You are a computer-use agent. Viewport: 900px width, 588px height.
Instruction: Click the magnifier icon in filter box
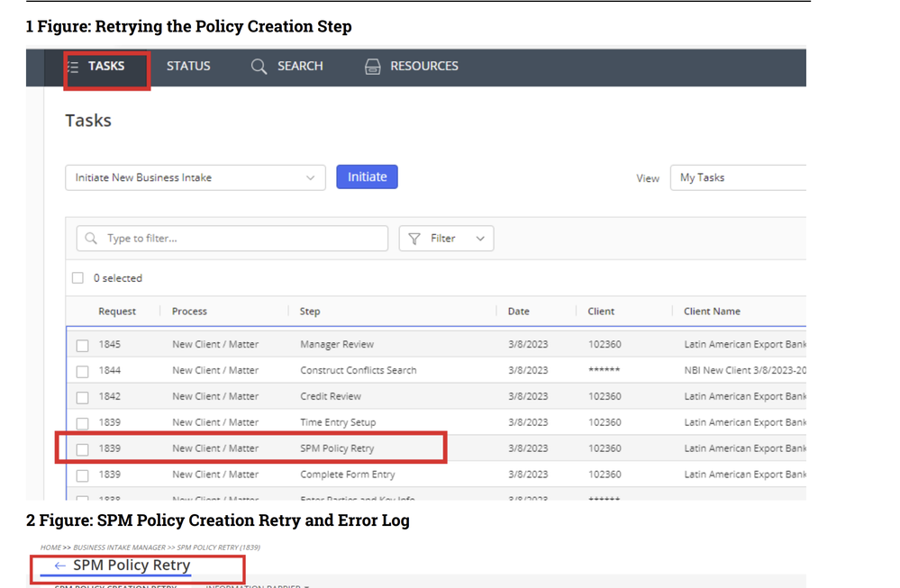tap(91, 238)
